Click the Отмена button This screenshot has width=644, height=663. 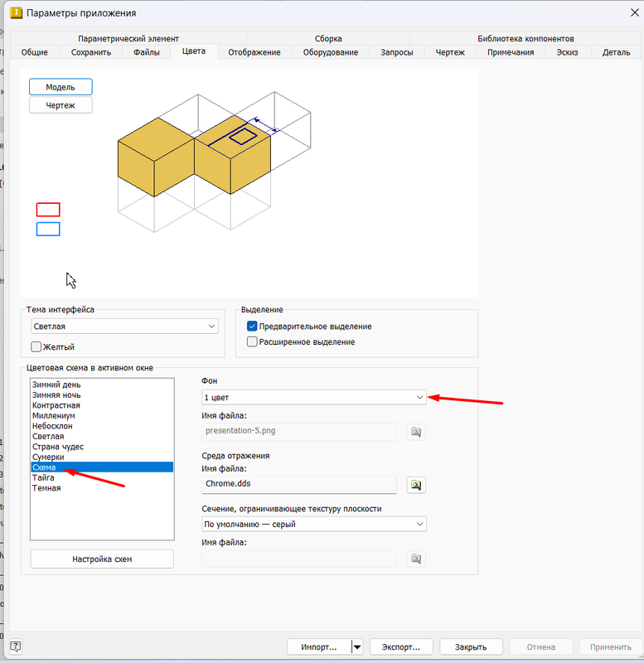point(541,647)
